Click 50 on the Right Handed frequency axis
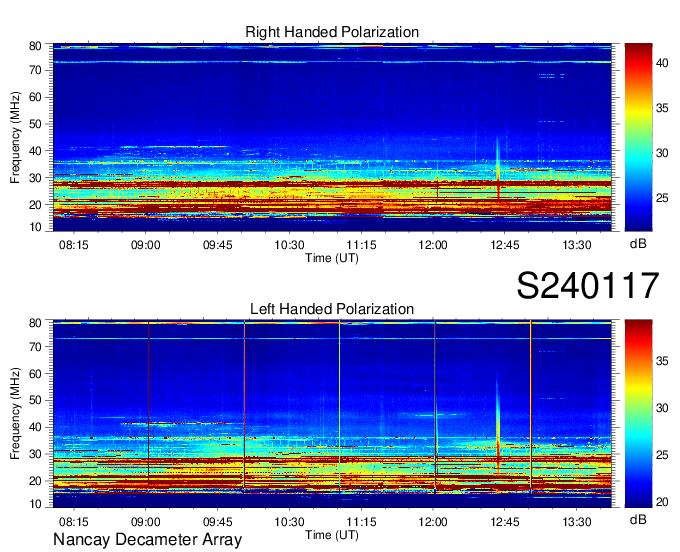 pos(36,124)
